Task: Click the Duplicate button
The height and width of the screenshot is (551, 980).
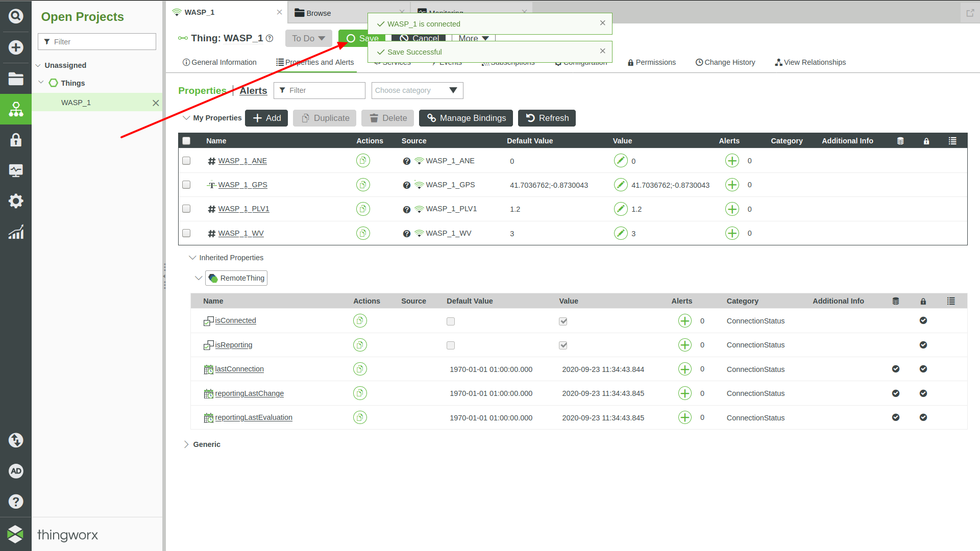Action: [325, 118]
